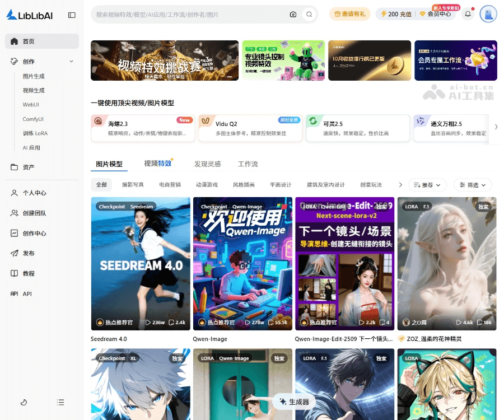Image resolution: width=504 pixels, height=420 pixels.
Task: Toggle dark mode with the moon icon
Action: point(24,402)
